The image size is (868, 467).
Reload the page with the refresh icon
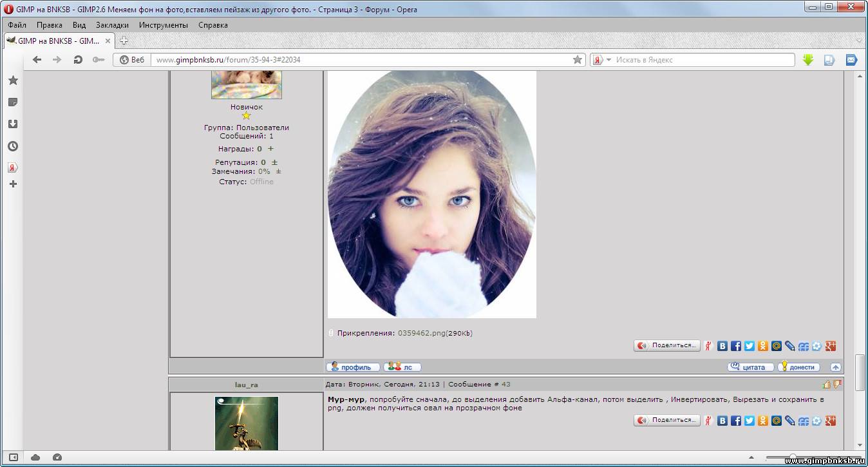[78, 60]
